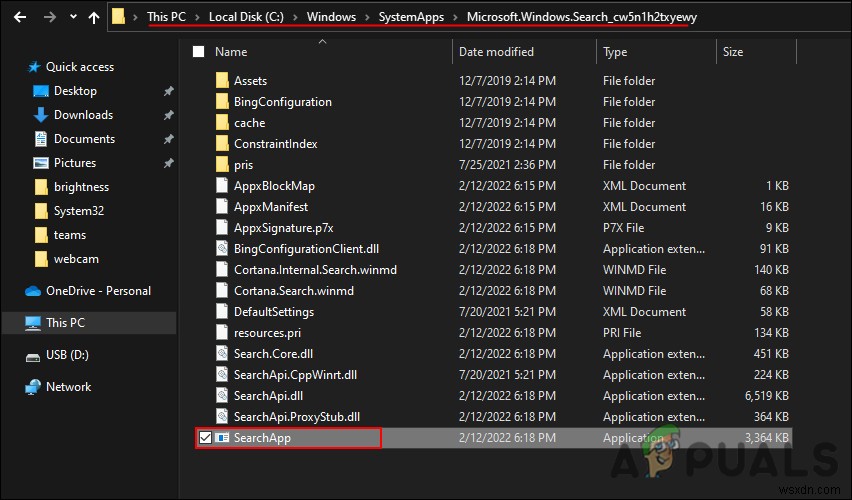
Task: Select the cache folder
Action: pyautogui.click(x=249, y=123)
